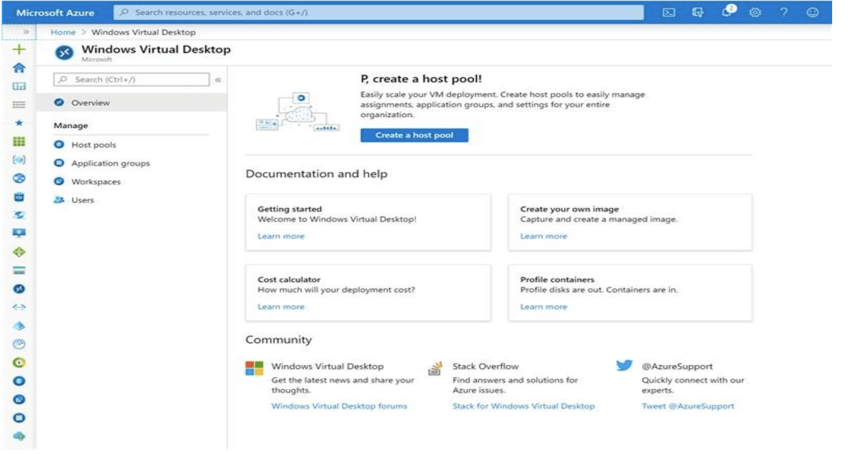
Task: Open Virtual machines monitor icon in sidebar
Action: click(20, 234)
